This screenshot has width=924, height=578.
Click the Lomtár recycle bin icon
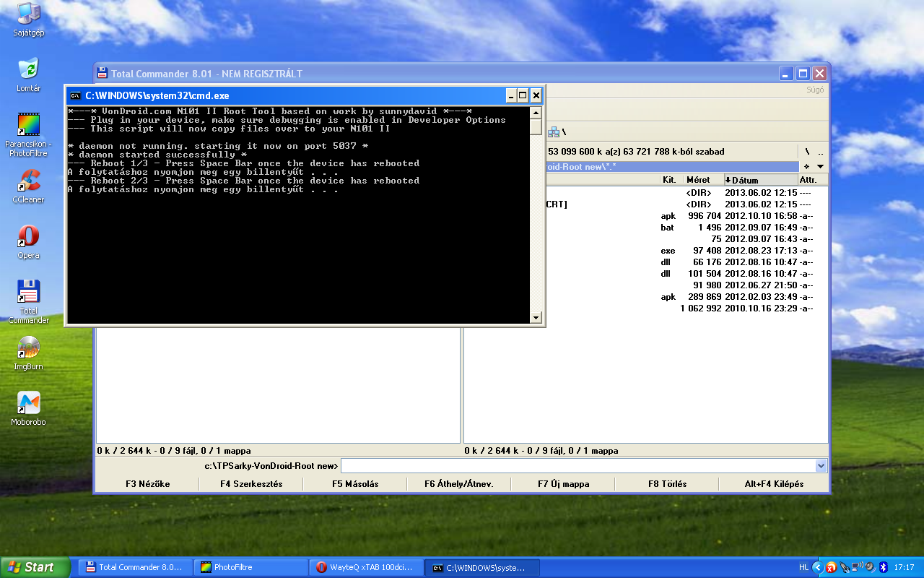[x=28, y=70]
